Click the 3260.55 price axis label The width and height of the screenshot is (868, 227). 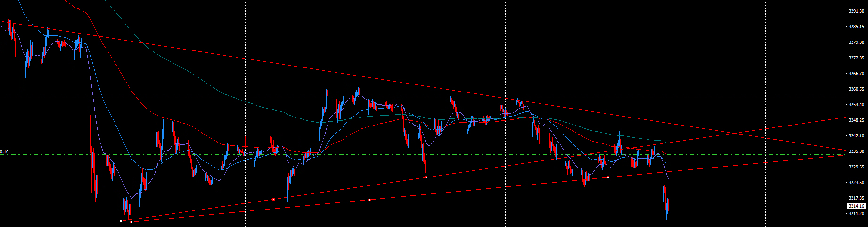pyautogui.click(x=856, y=89)
